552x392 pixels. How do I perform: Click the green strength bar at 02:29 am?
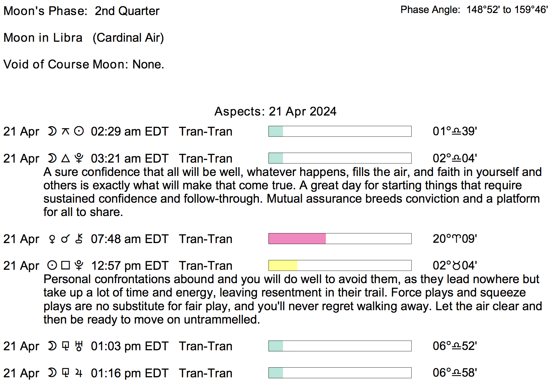(x=276, y=132)
